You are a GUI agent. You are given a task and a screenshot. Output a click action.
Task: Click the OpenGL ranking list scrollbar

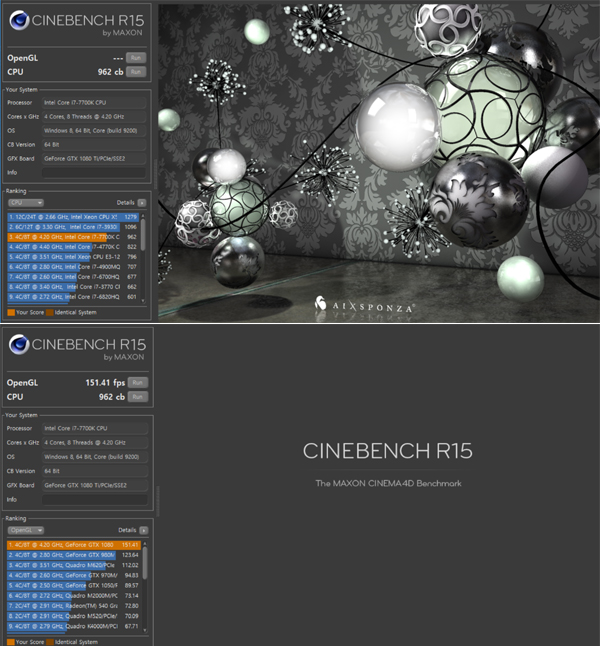tap(145, 563)
